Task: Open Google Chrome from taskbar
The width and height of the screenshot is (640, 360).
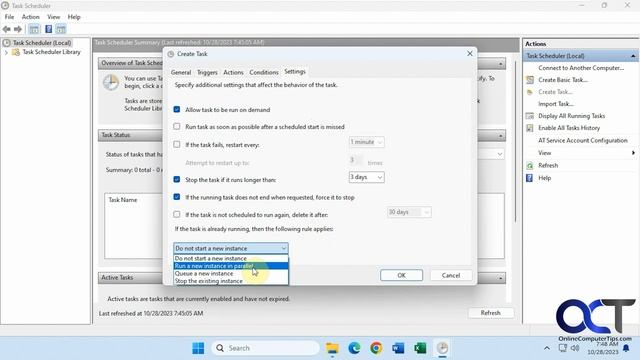Action: coord(376,348)
